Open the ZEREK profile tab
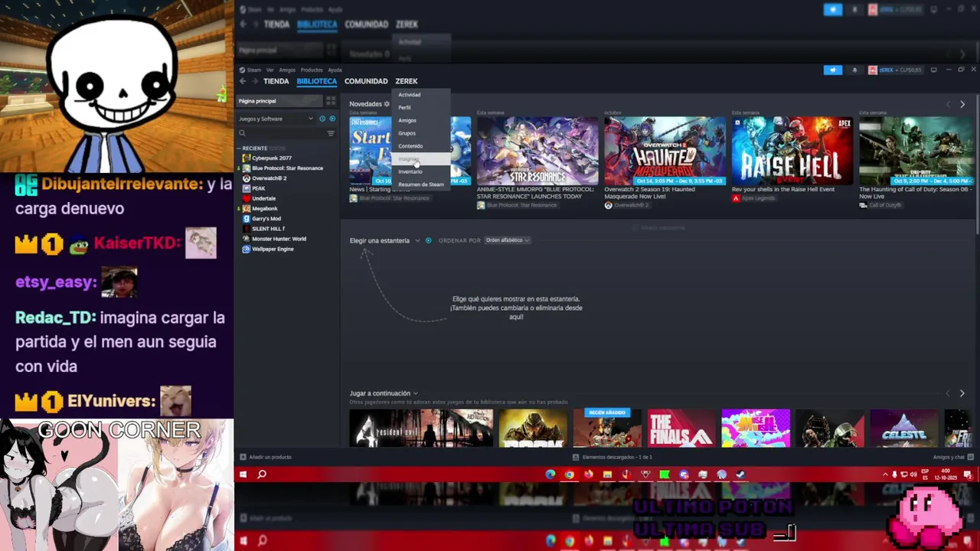The width and height of the screenshot is (980, 551). (x=407, y=81)
